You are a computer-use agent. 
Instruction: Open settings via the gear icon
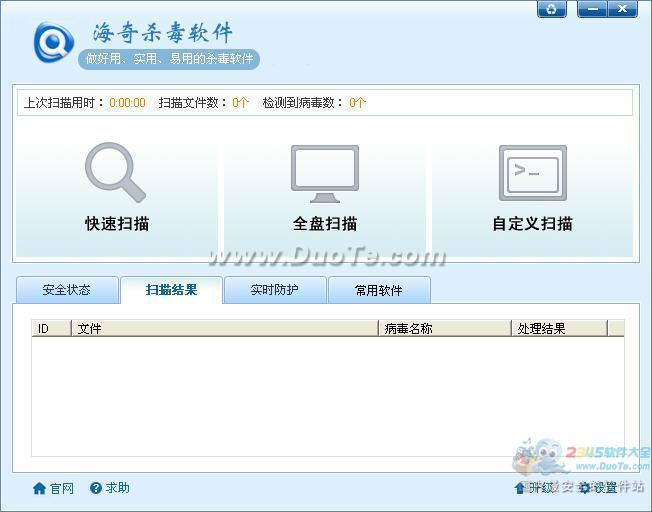tap(584, 488)
